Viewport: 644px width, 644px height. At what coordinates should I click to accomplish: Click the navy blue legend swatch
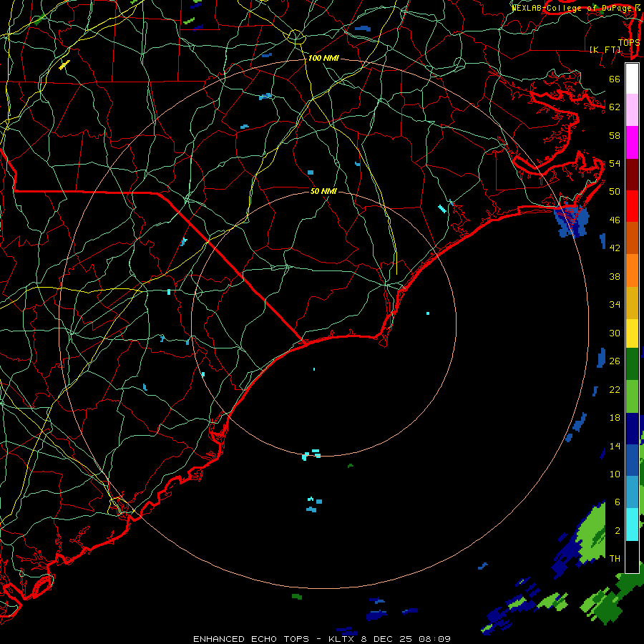(632, 429)
